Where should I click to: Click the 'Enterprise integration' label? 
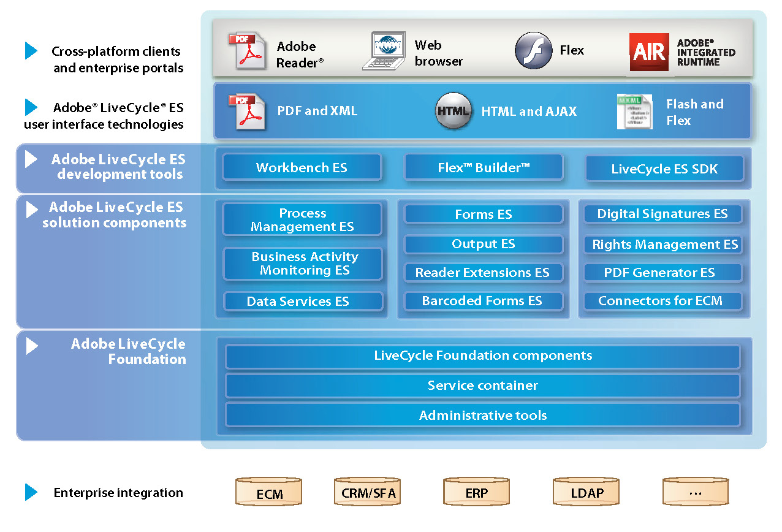click(118, 492)
